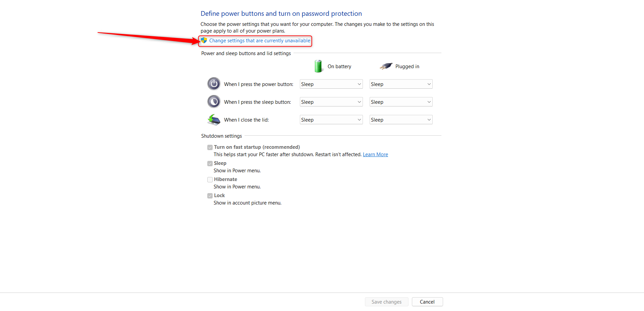Click Change settings that are currently unavailable

click(260, 41)
